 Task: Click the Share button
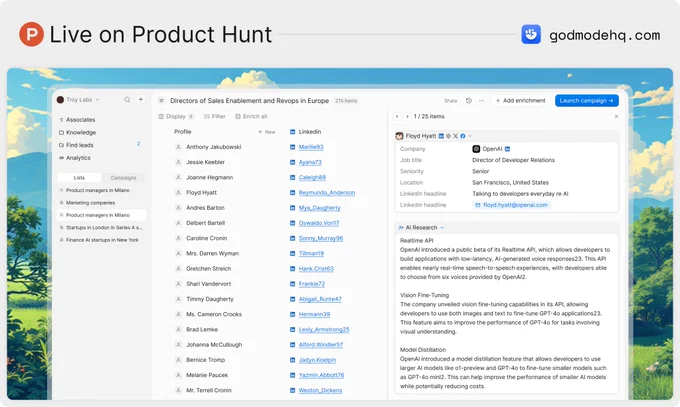tap(451, 101)
